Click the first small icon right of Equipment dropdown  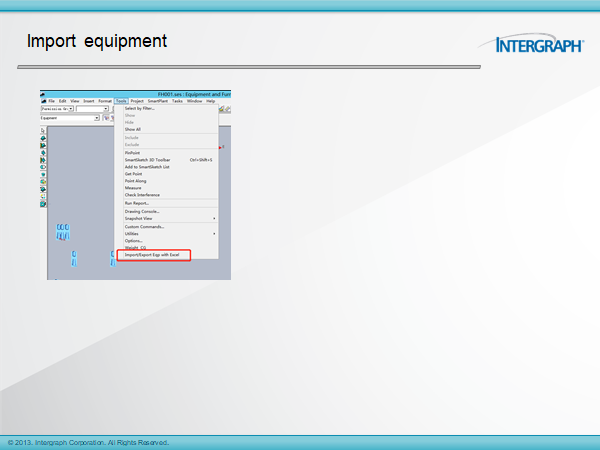[106, 118]
